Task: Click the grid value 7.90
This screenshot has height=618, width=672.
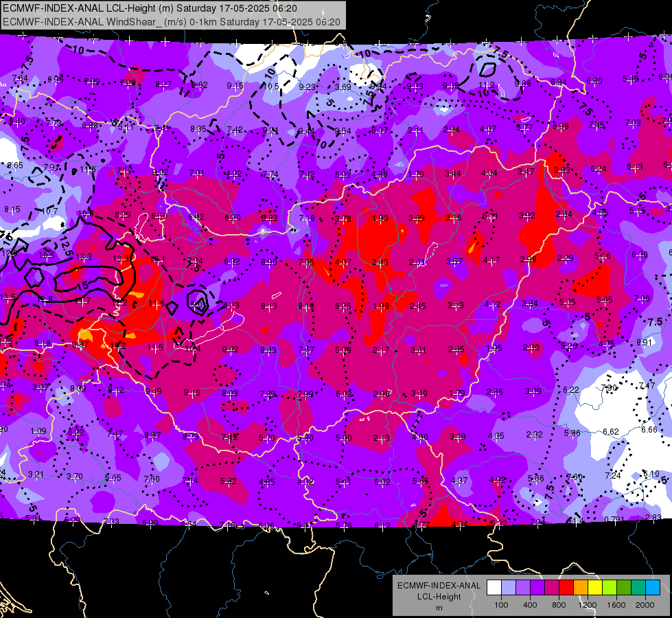Action: click(609, 388)
